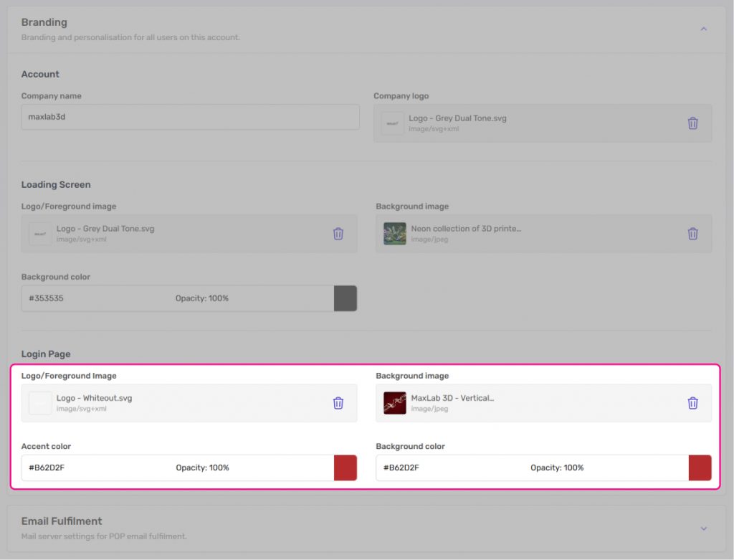Delete Login Page Whiteout logo file
This screenshot has width=734, height=560.
338,403
